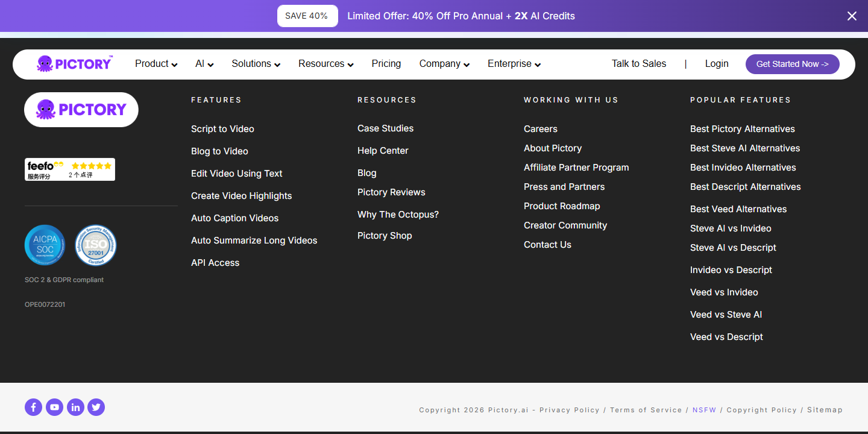Open the Affiliate Partner Program link
868x434 pixels.
click(576, 168)
